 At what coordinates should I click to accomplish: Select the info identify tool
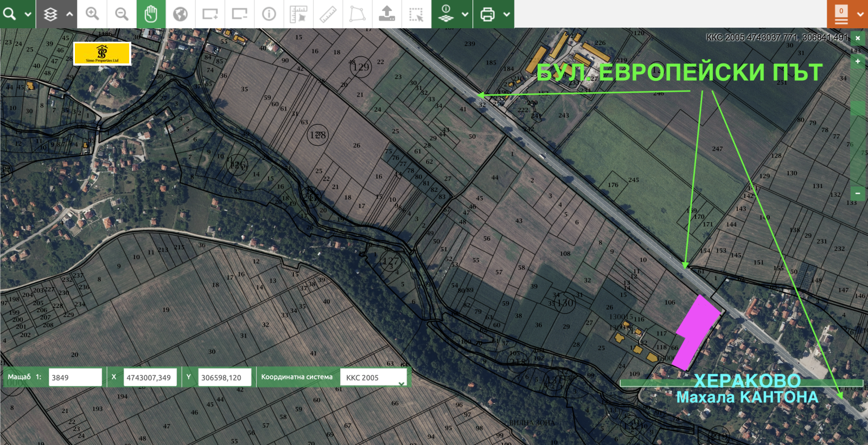[269, 14]
